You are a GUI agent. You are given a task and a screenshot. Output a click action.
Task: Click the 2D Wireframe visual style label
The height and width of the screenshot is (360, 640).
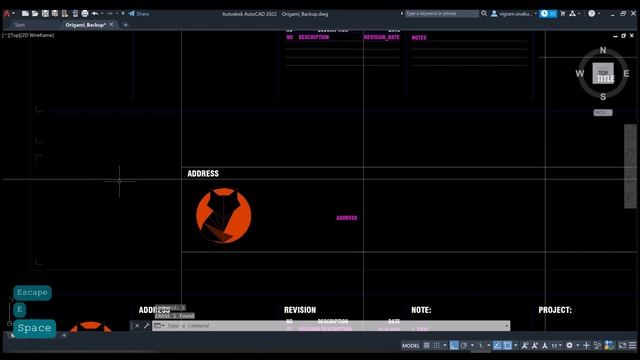(x=37, y=35)
